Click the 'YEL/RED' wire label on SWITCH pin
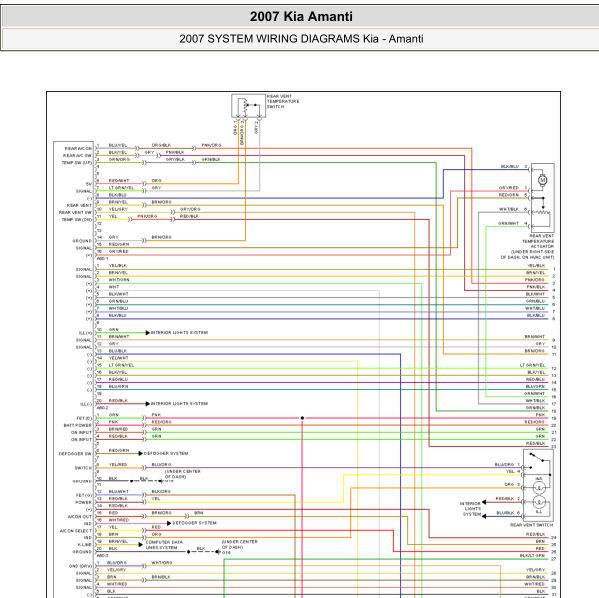 (x=118, y=465)
